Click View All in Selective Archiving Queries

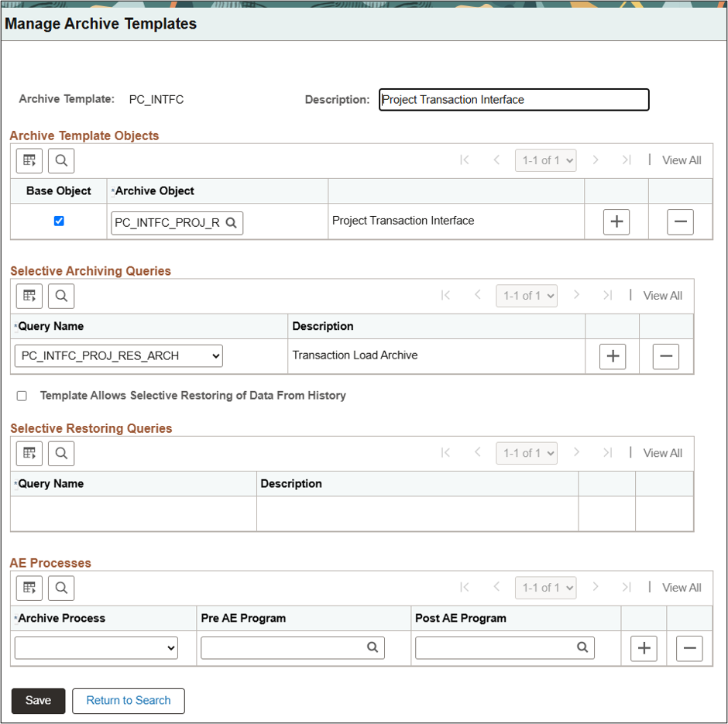point(662,296)
